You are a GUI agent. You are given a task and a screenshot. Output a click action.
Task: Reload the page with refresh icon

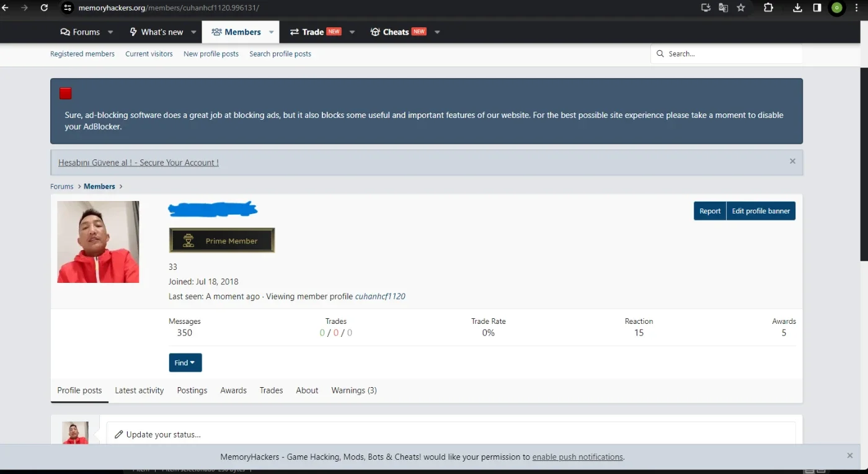point(44,7)
